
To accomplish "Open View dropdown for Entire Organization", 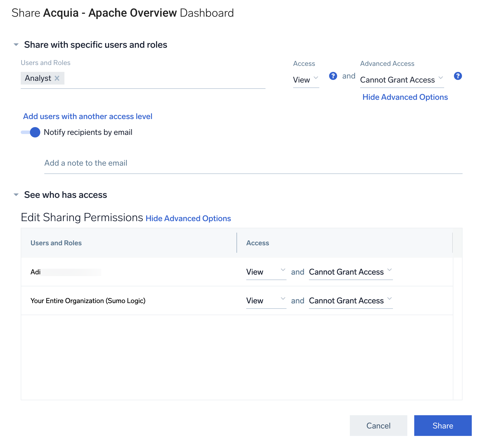I will coord(266,301).
